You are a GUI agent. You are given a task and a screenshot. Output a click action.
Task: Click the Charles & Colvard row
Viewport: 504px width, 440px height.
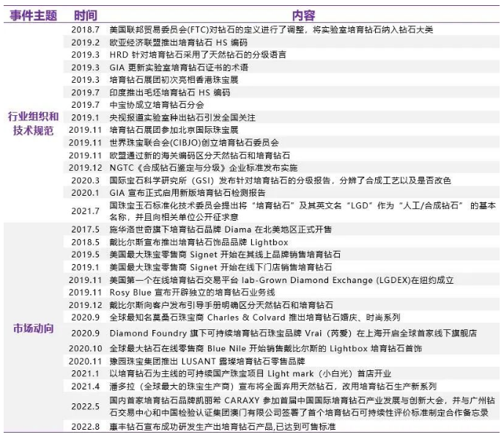point(255,318)
